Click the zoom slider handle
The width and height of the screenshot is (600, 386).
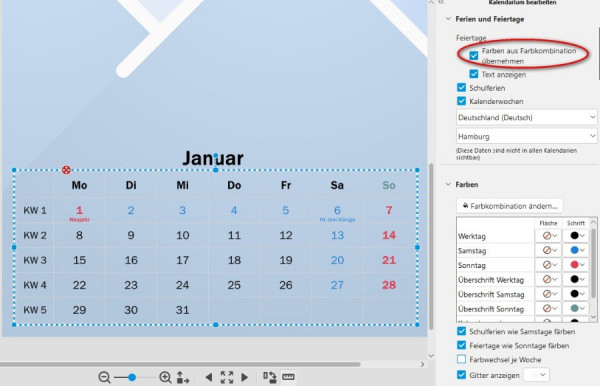(132, 378)
